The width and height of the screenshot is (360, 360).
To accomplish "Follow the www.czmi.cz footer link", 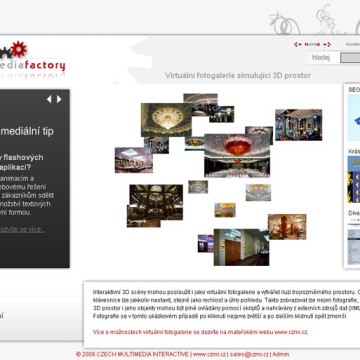I will (209, 354).
